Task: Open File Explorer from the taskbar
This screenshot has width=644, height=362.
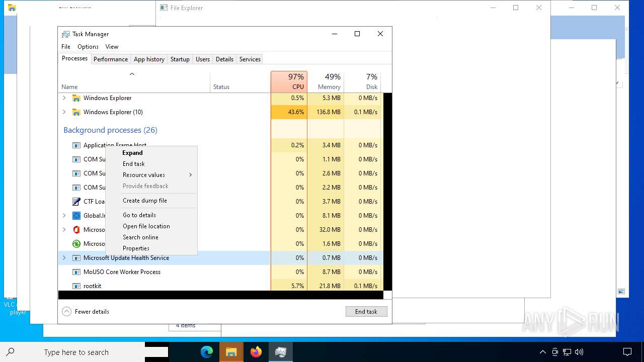Action: 231,352
